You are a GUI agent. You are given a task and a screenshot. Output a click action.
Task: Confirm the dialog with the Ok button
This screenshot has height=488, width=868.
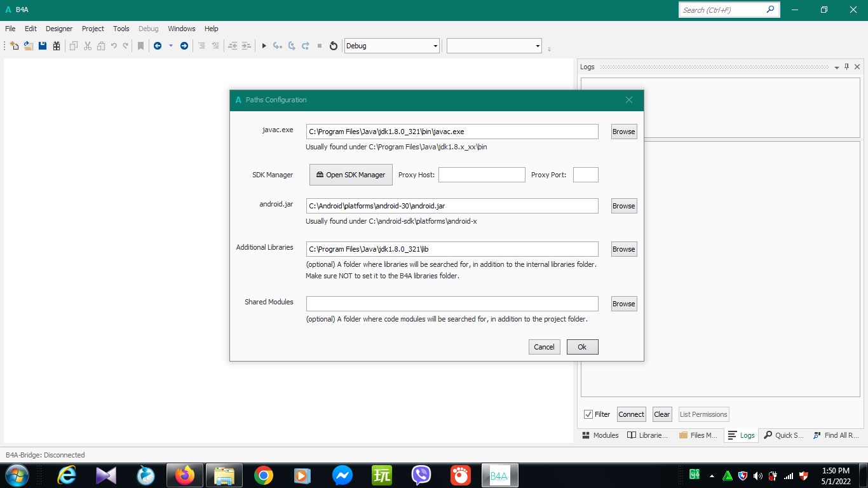click(582, 347)
